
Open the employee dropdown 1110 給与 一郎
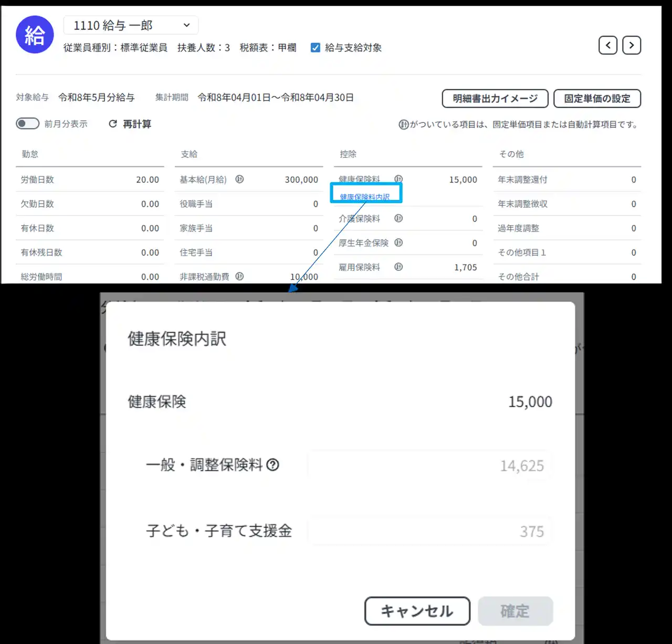click(131, 25)
